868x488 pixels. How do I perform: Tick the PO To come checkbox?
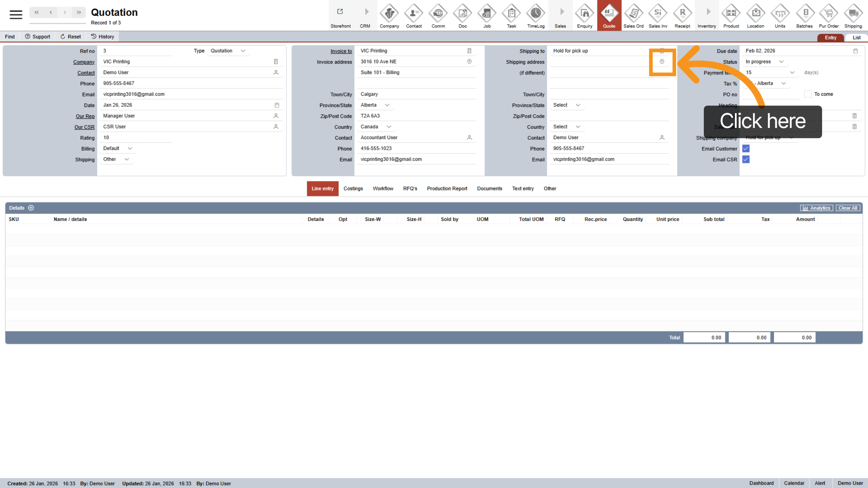coord(808,94)
